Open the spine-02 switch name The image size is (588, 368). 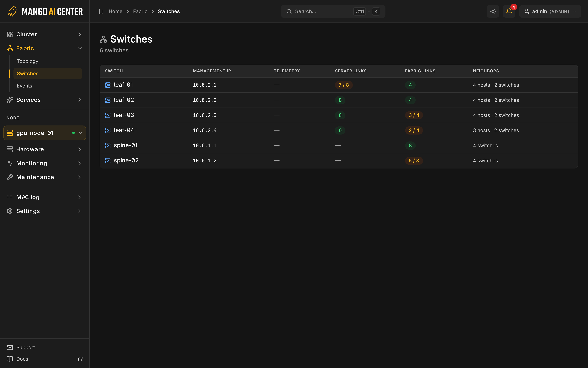click(126, 161)
